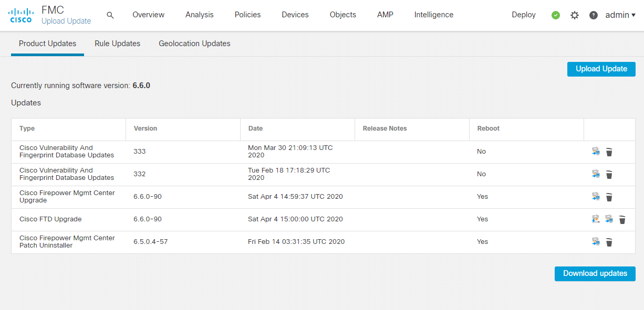Open the Devices menu
644x310 pixels.
295,15
